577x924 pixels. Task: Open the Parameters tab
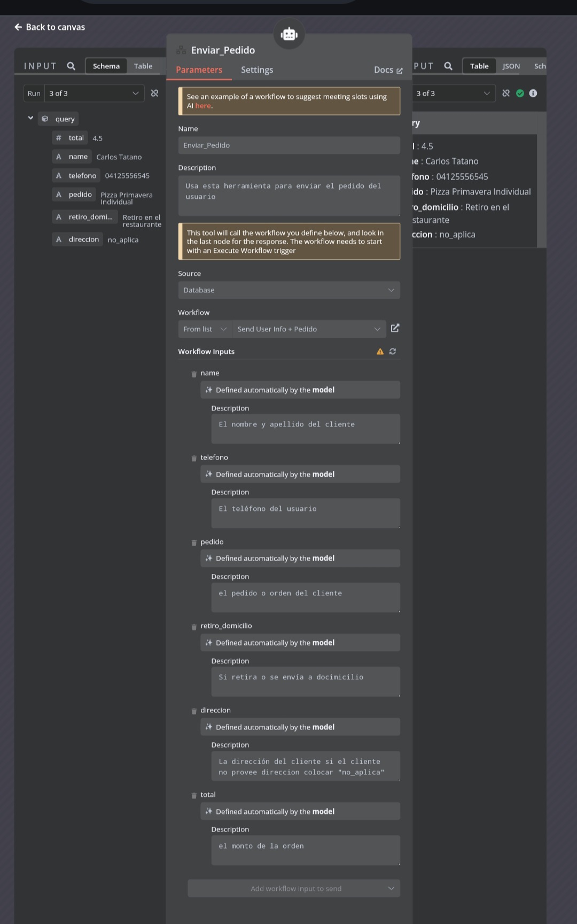199,70
